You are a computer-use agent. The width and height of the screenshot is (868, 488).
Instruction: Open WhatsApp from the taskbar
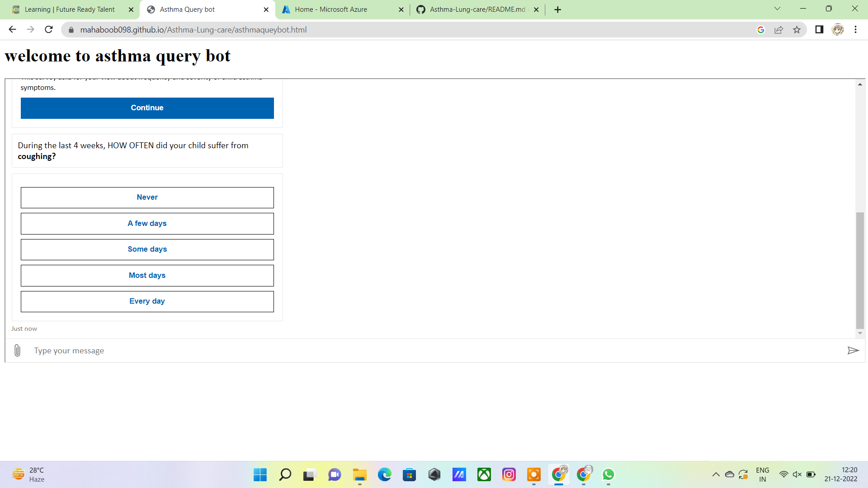(x=608, y=474)
